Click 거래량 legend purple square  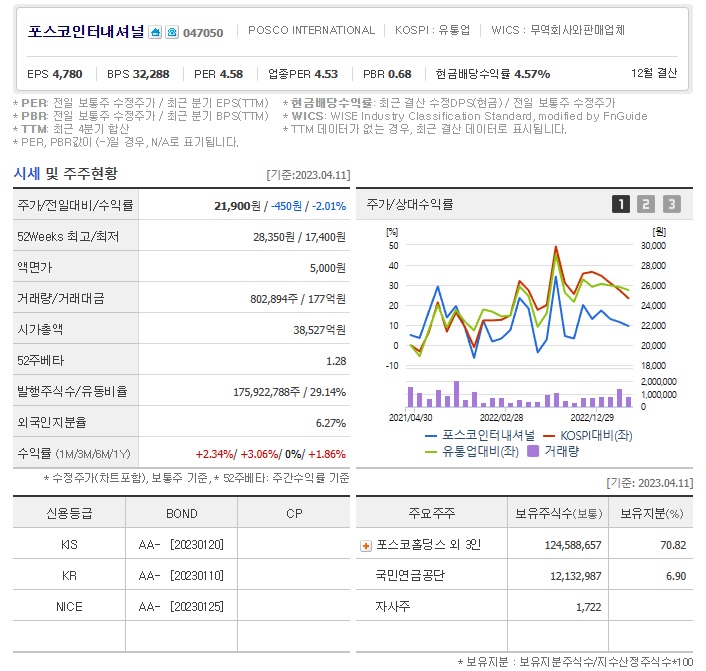[x=533, y=451]
